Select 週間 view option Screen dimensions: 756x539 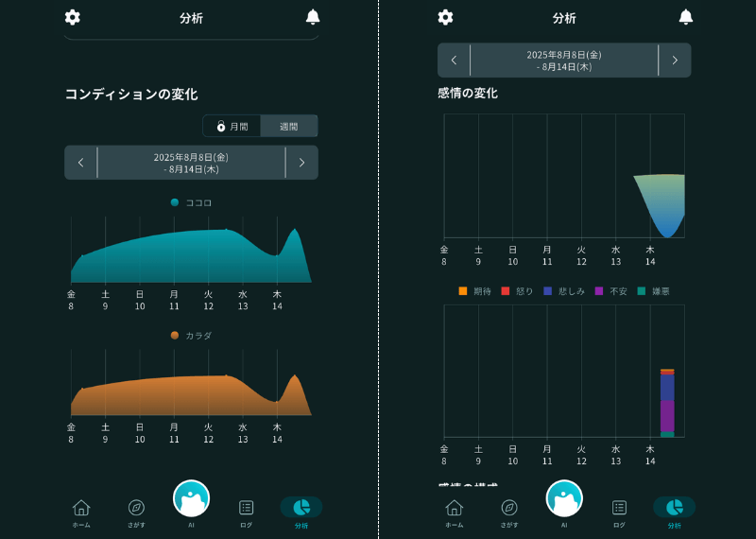289,127
